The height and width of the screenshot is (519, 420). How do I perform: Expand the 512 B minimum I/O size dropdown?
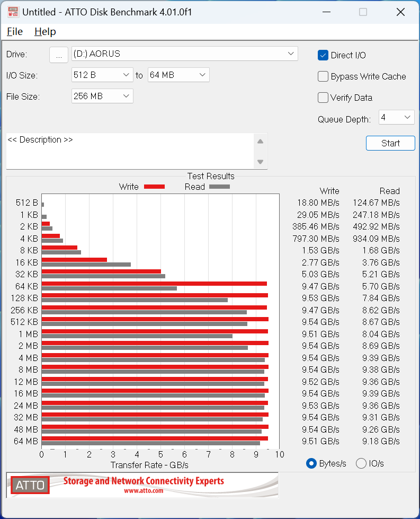click(102, 75)
